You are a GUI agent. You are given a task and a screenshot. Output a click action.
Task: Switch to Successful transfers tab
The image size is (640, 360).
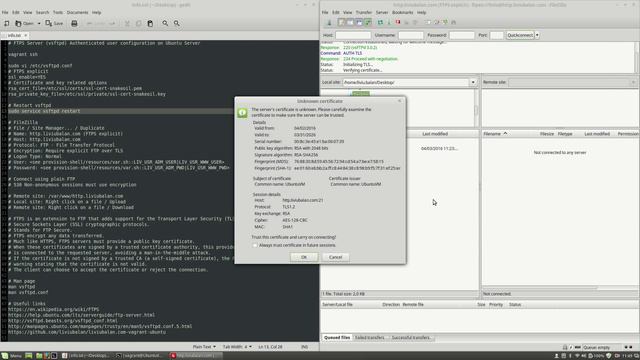click(411, 338)
